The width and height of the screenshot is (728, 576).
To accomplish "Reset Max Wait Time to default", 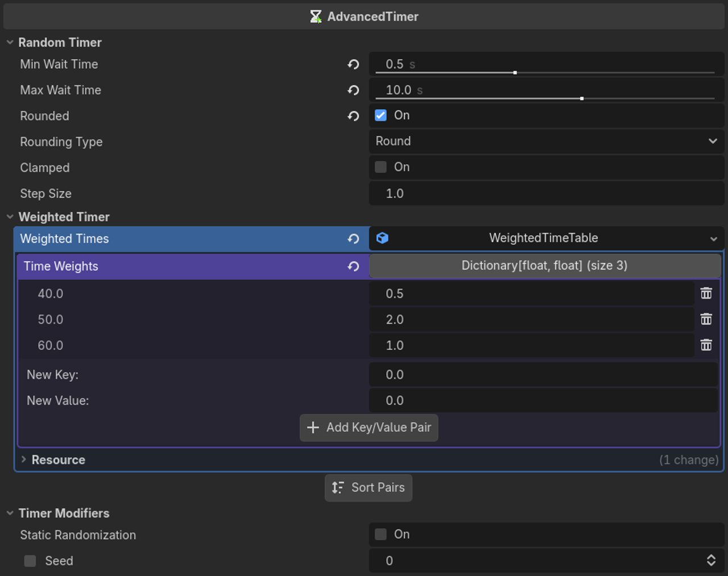I will coord(353,90).
